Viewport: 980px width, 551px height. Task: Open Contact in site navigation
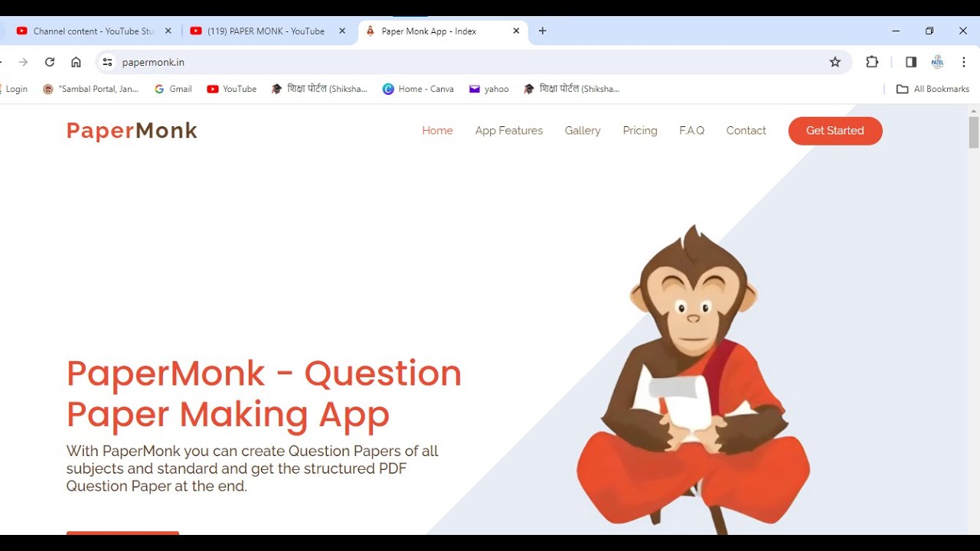746,131
